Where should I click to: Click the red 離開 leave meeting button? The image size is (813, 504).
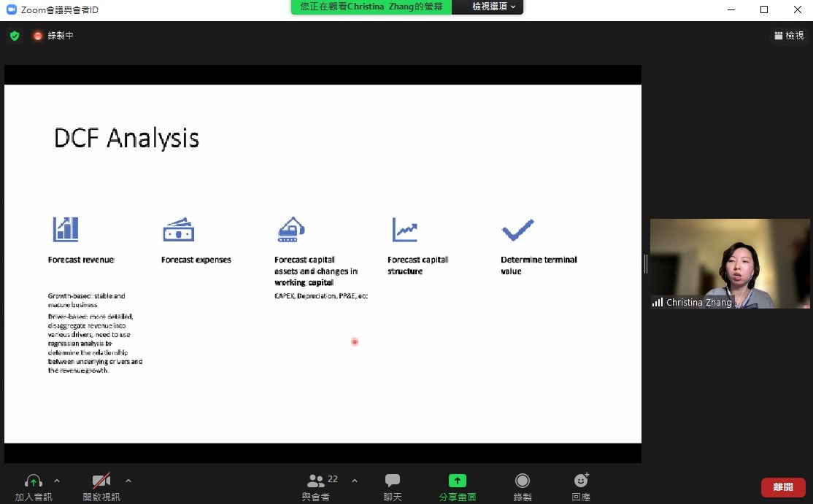783,487
